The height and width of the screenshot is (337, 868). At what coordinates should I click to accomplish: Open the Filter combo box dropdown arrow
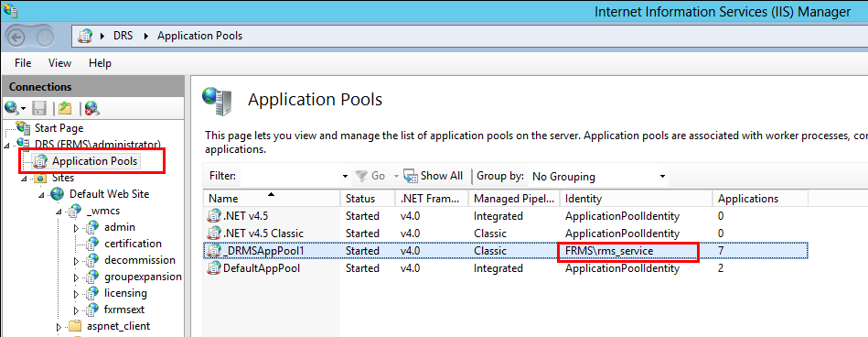click(345, 177)
